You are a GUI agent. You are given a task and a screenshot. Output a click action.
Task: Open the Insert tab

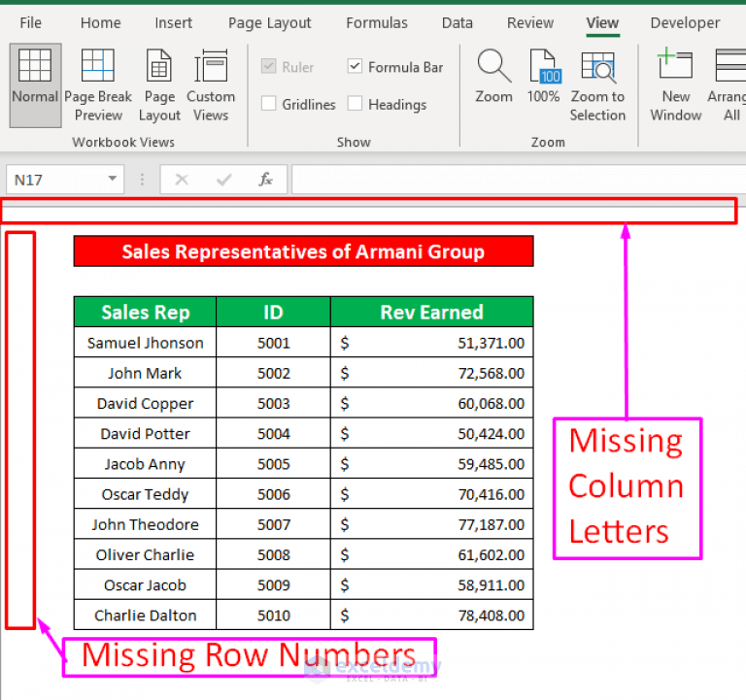[173, 23]
